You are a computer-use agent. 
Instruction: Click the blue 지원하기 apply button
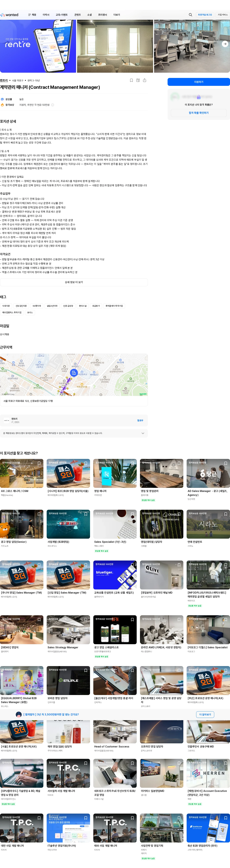tap(199, 82)
